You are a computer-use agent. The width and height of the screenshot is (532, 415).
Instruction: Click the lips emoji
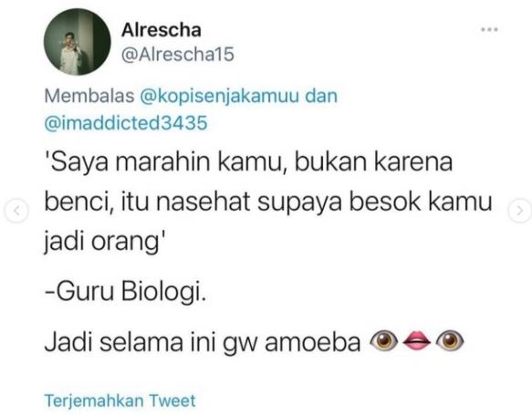(417, 339)
